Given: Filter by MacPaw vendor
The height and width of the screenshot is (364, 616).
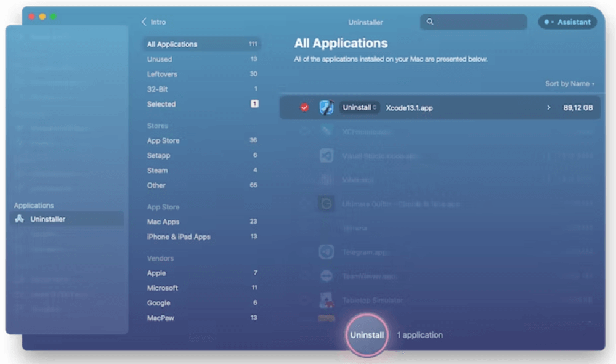Looking at the screenshot, I should click(x=201, y=318).
